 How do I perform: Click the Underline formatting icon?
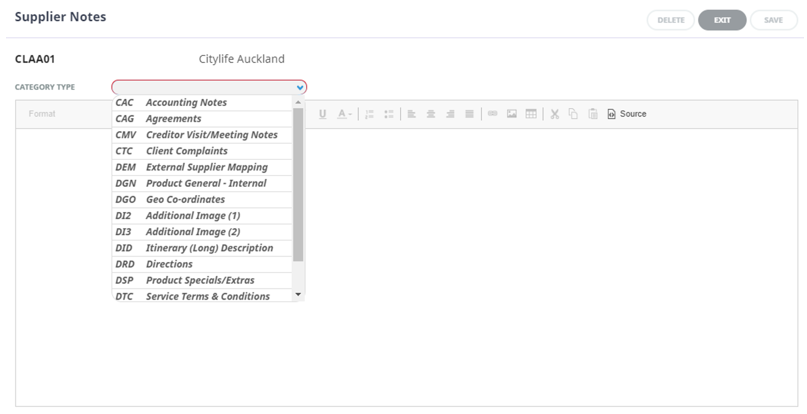click(323, 114)
